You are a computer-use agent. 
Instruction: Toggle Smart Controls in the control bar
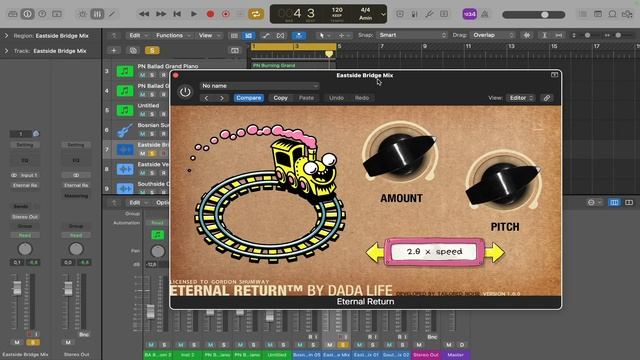(x=82, y=14)
